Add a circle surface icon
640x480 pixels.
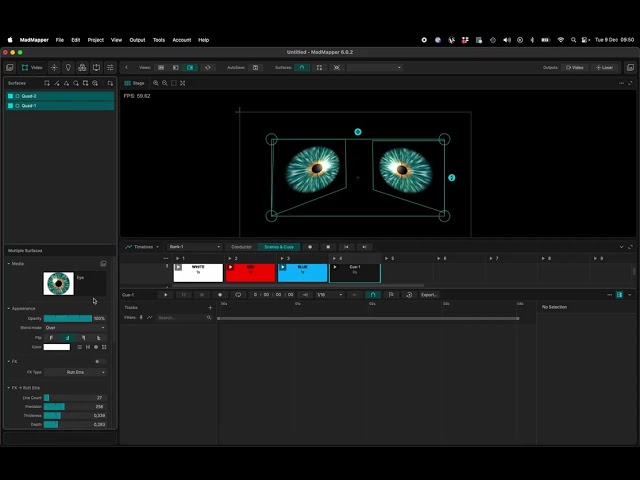(x=76, y=83)
